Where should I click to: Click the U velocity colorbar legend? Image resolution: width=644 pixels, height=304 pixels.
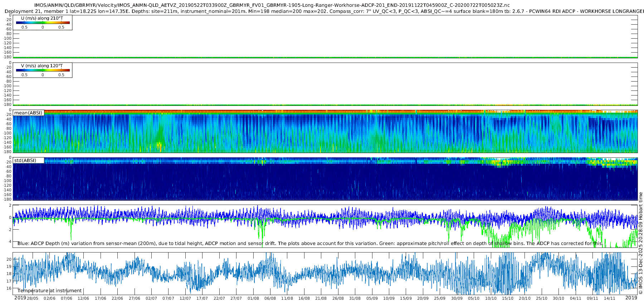tap(43, 23)
